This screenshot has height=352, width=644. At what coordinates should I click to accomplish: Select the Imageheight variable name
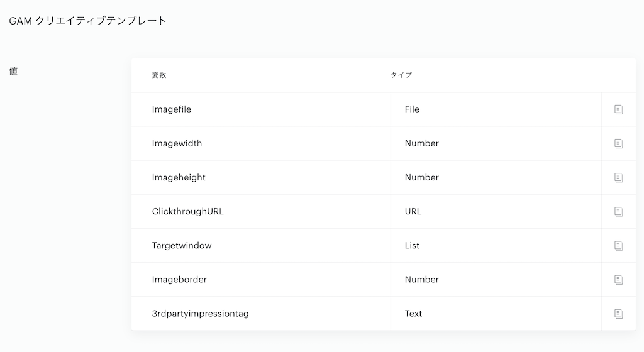point(178,177)
